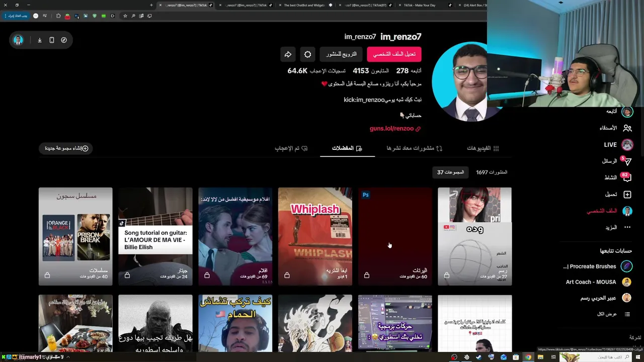Image resolution: width=644 pixels, height=362 pixels.
Task: Open Art Coach - MOUSA followed account
Action: (x=598, y=282)
